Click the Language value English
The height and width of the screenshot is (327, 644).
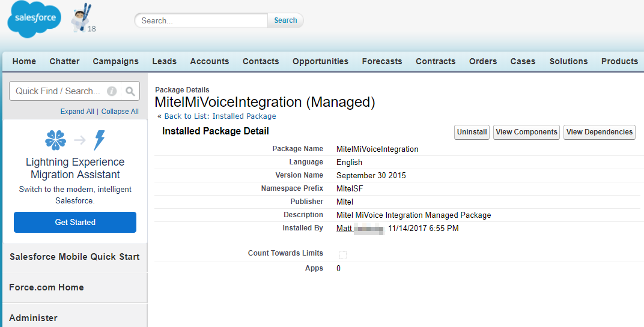coord(349,163)
